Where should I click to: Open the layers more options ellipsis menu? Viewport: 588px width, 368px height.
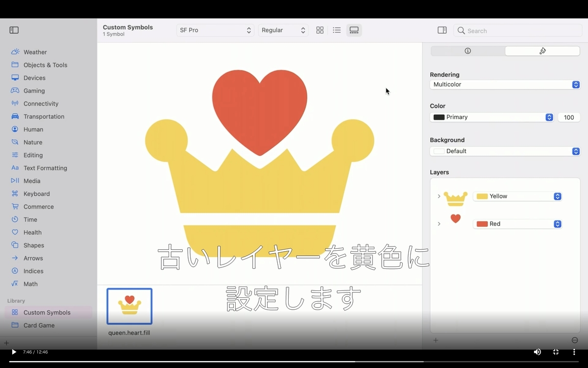point(575,340)
